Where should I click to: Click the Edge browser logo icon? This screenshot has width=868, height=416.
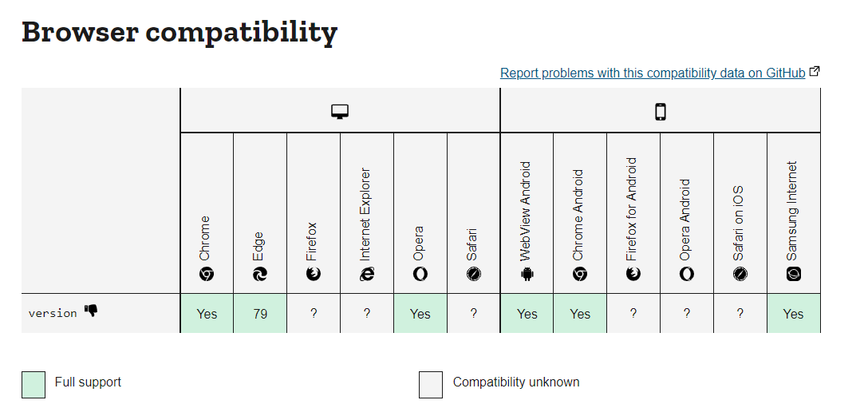tap(259, 274)
